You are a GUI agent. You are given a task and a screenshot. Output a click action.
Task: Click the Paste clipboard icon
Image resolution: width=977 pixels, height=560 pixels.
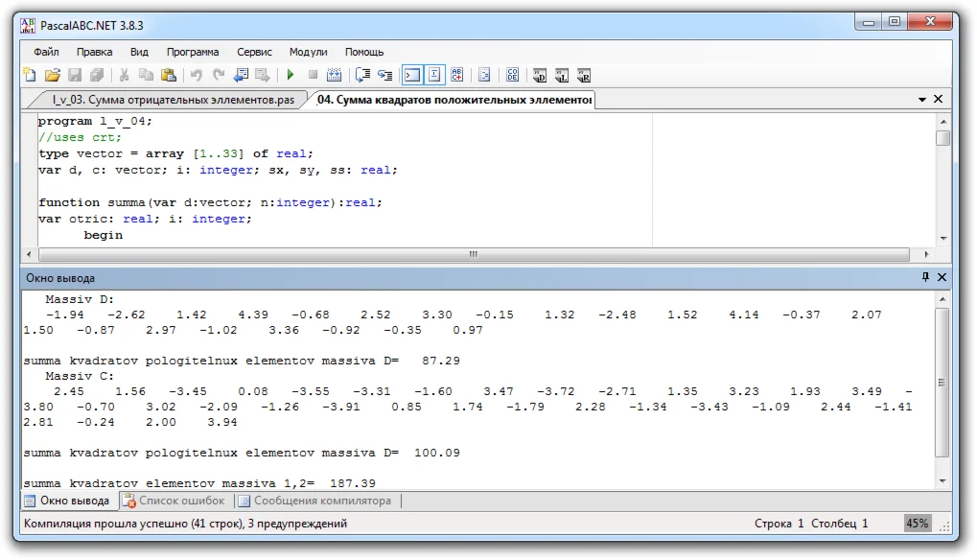[x=169, y=75]
